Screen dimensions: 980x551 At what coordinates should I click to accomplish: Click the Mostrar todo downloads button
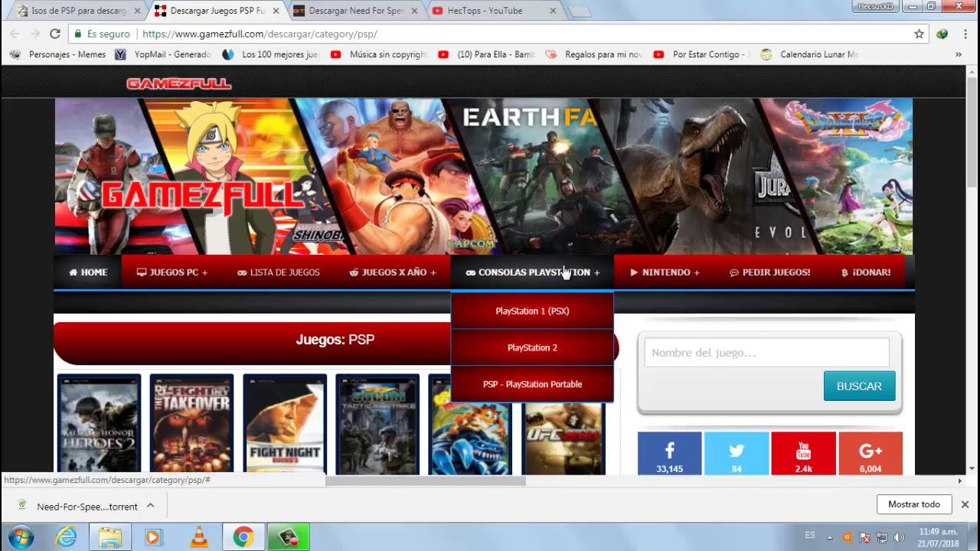(914, 504)
